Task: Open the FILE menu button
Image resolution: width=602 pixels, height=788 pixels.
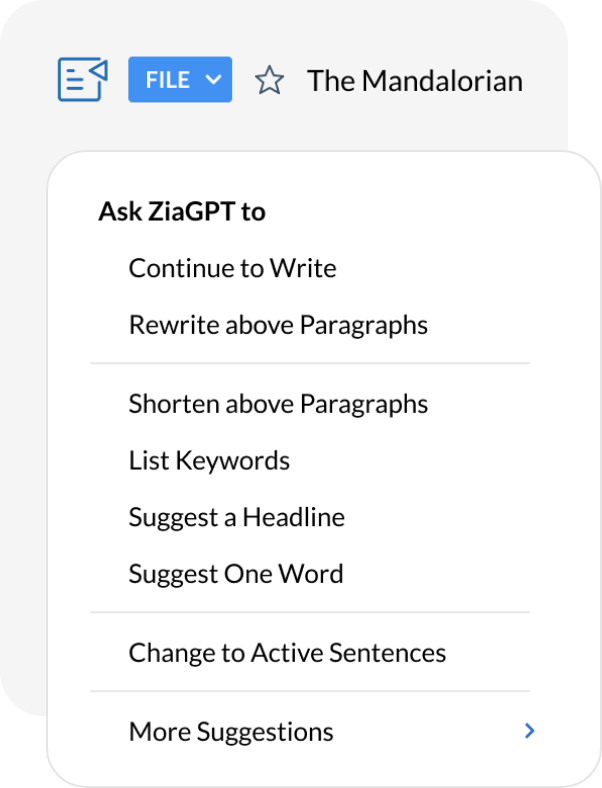Action: tap(168, 80)
